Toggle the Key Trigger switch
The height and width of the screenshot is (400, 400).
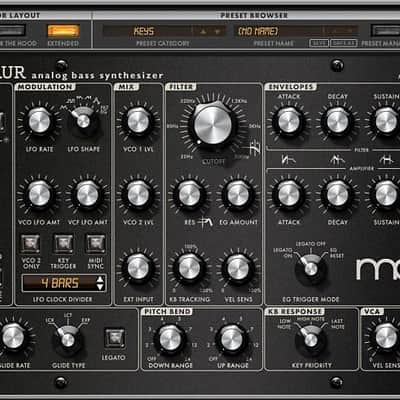coord(63,243)
